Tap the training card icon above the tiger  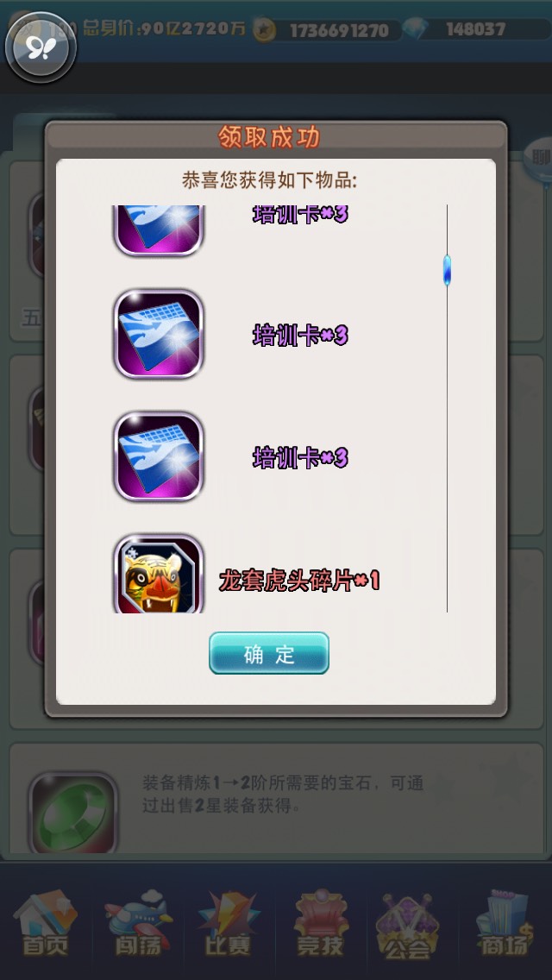point(159,456)
